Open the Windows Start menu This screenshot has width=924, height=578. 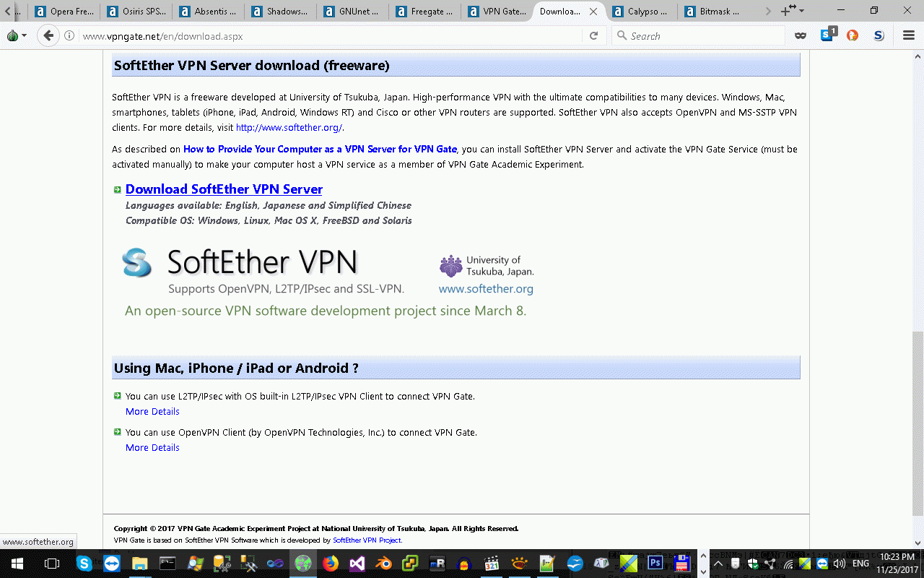pyautogui.click(x=17, y=564)
